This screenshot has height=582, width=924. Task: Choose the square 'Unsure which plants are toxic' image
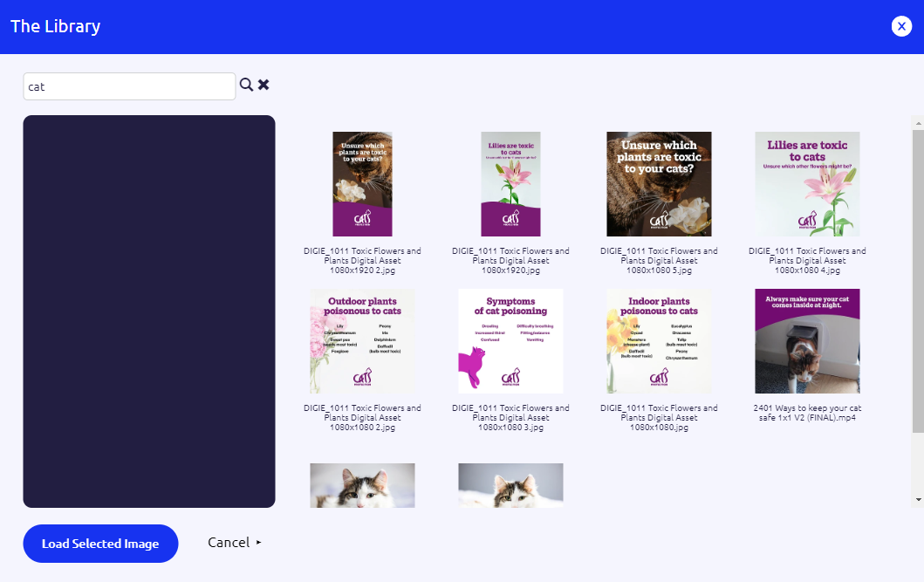point(659,184)
